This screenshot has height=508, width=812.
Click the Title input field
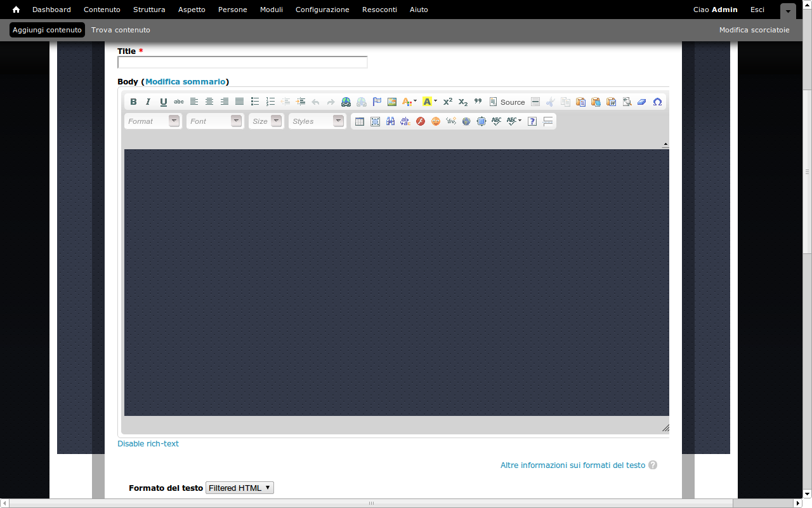click(242, 62)
